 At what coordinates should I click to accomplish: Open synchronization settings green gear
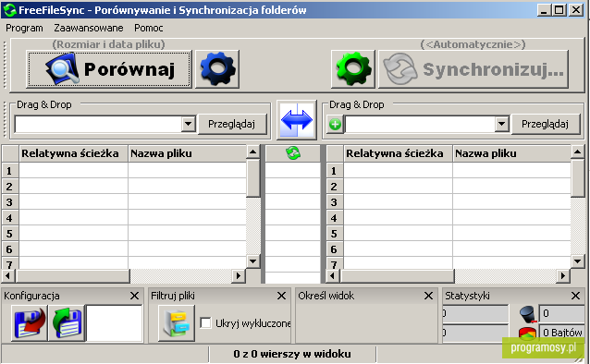click(x=353, y=69)
